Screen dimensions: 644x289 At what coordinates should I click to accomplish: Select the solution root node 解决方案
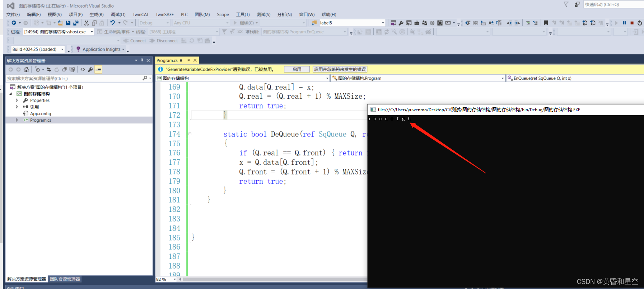50,87
